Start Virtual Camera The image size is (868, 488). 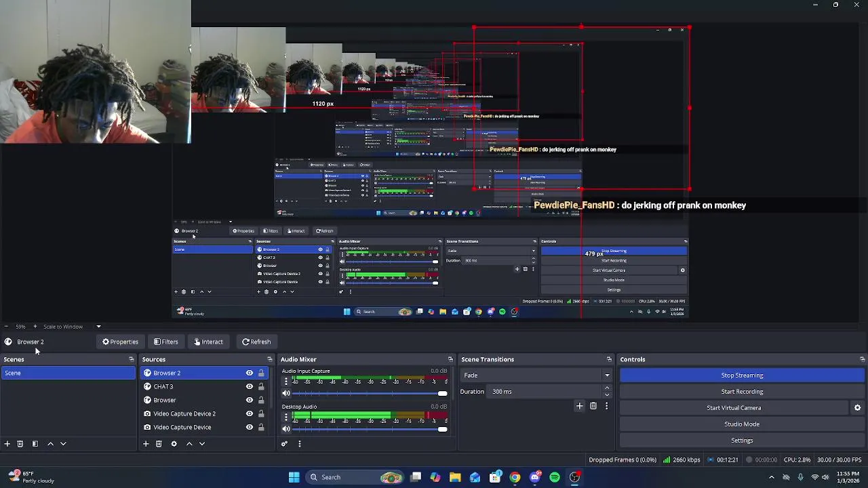coord(734,408)
